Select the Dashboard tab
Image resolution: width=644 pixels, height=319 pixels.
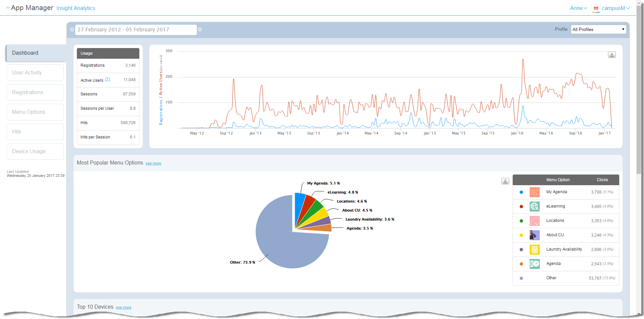click(36, 53)
